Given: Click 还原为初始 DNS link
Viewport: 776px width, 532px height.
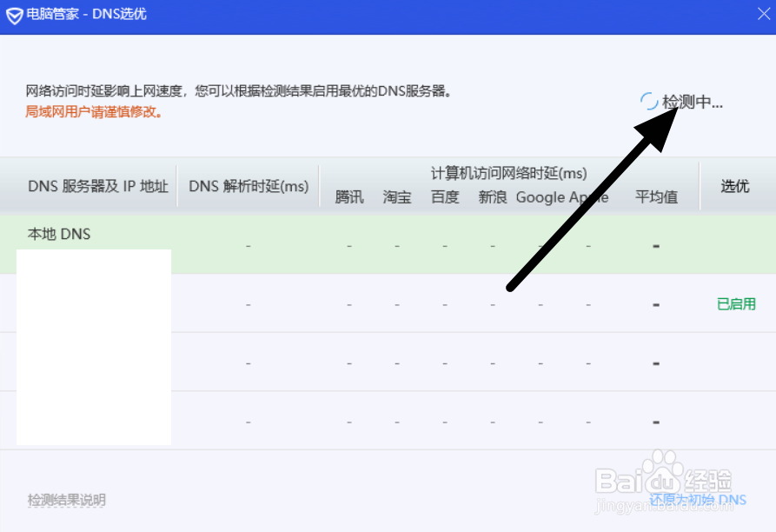Looking at the screenshot, I should tap(698, 499).
